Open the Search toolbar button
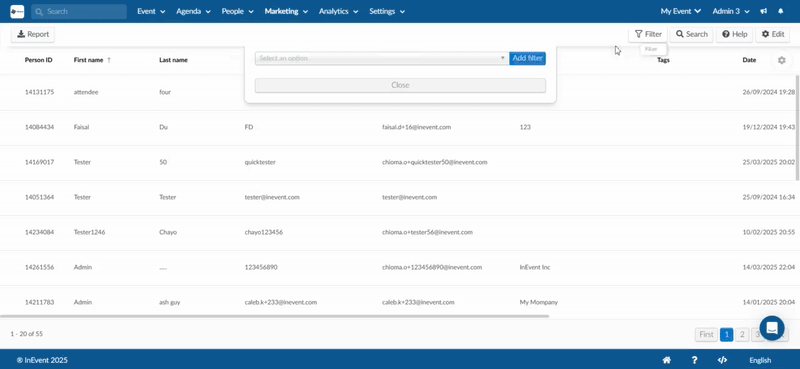Viewport: 800px width, 369px height. click(691, 34)
